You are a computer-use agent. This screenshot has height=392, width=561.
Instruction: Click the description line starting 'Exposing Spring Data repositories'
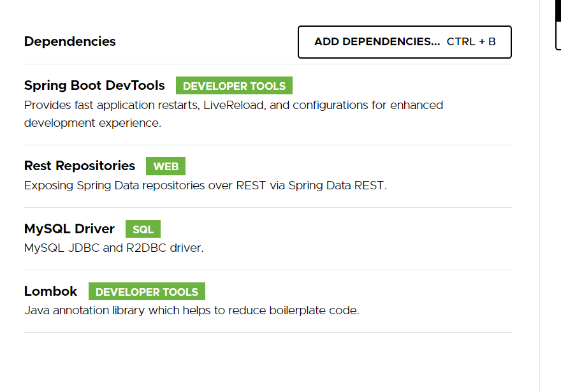205,185
